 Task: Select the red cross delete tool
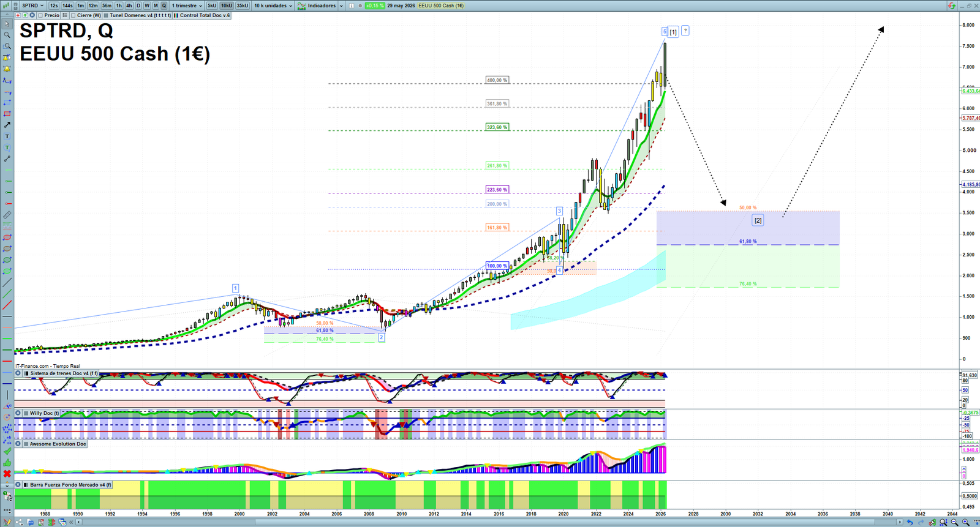pyautogui.click(x=7, y=474)
